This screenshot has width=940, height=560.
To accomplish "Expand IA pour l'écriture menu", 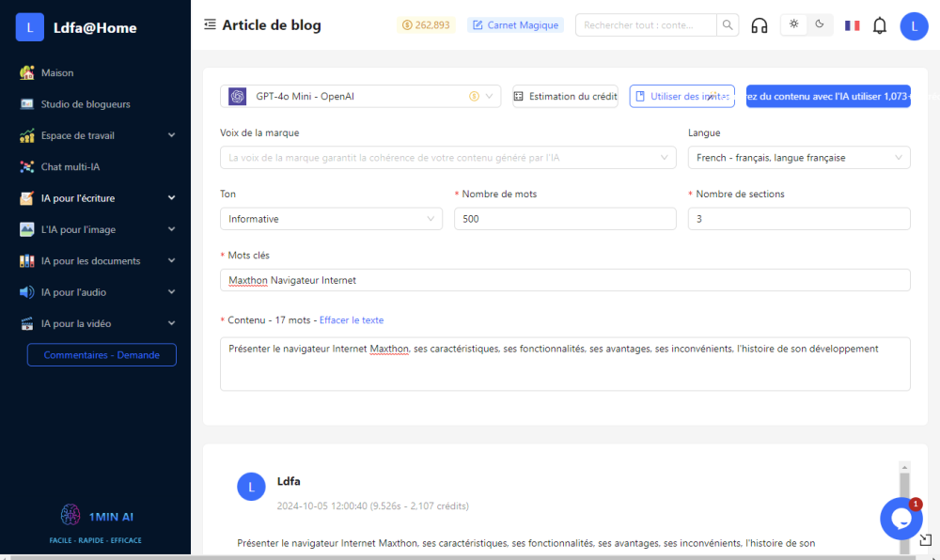I will coord(96,198).
